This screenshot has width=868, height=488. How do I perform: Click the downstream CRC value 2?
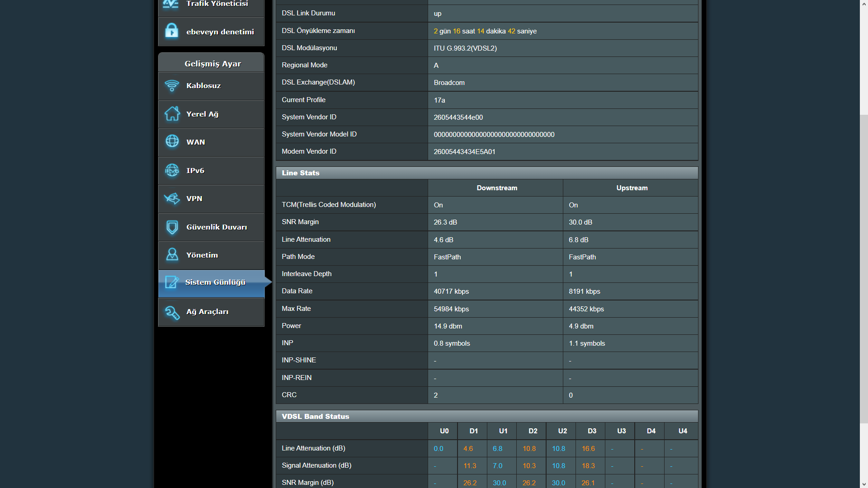pyautogui.click(x=435, y=395)
